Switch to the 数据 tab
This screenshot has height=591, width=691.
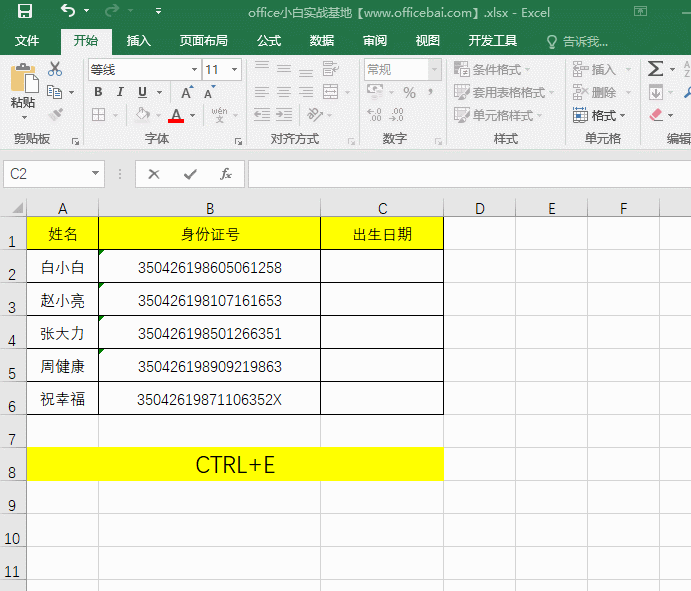(322, 41)
